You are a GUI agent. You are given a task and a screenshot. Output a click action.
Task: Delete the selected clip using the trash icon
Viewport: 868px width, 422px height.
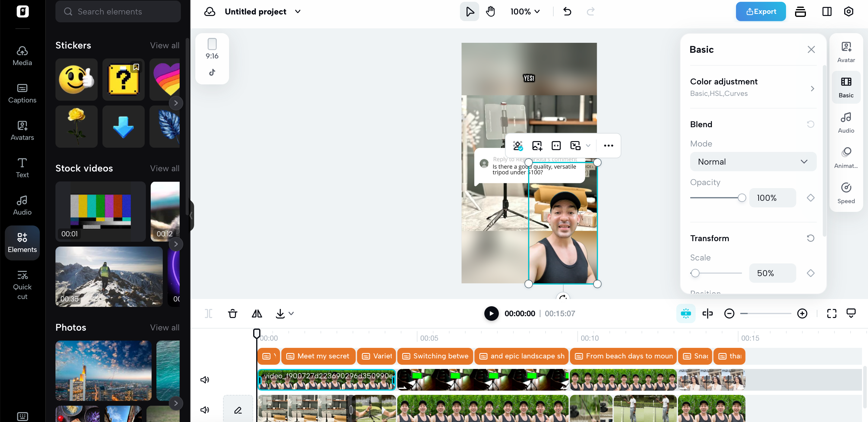coord(232,313)
